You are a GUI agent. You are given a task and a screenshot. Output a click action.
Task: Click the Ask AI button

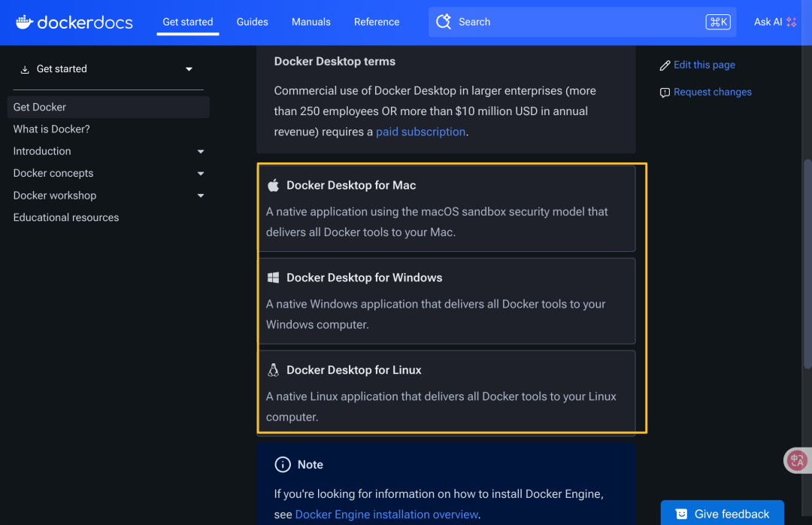[x=774, y=22]
